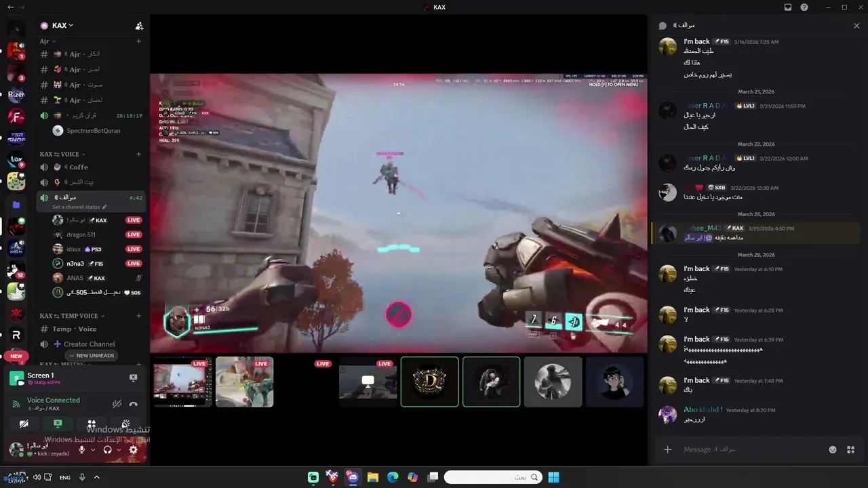868x488 pixels.
Task: Open the Rizer server icon
Action: pos(16,95)
